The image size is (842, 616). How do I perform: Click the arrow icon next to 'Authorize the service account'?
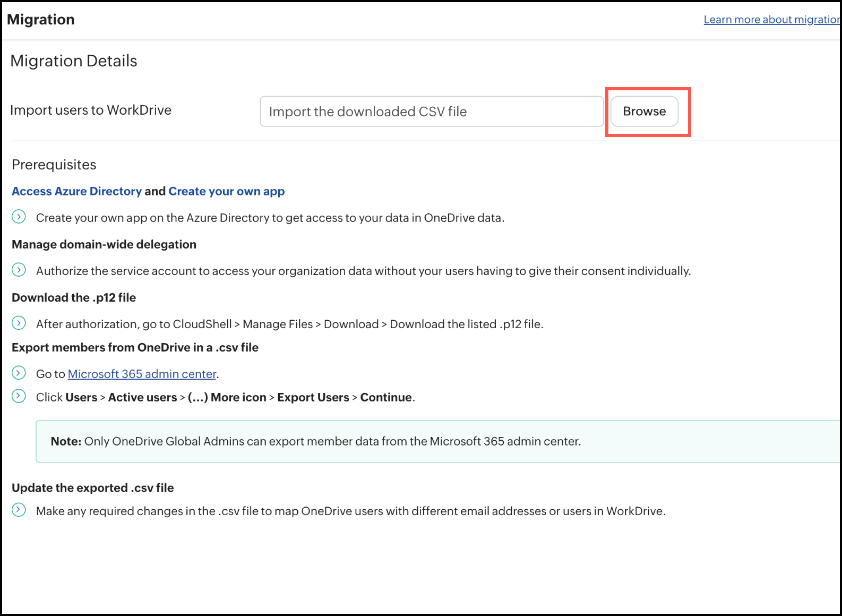tap(19, 270)
